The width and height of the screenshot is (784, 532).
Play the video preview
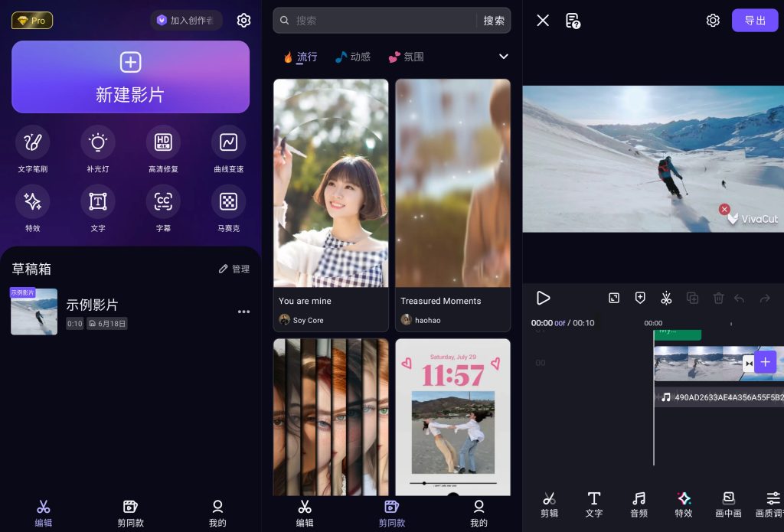[x=543, y=298]
